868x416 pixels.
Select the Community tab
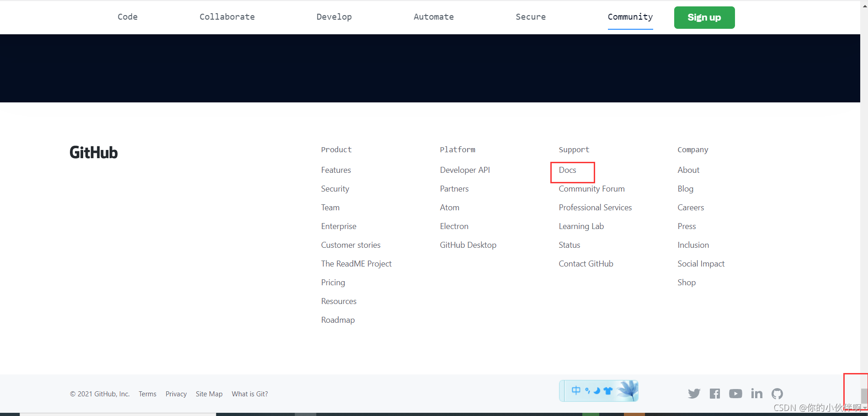630,17
